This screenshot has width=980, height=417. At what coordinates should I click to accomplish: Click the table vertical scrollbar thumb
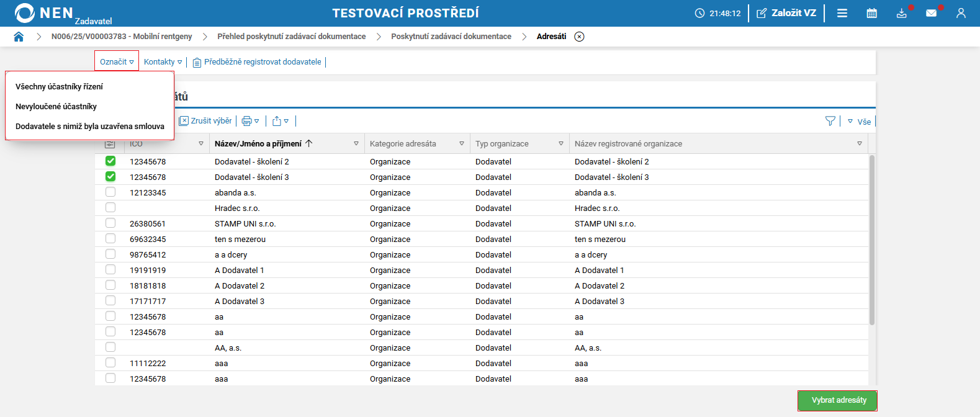tap(871, 240)
